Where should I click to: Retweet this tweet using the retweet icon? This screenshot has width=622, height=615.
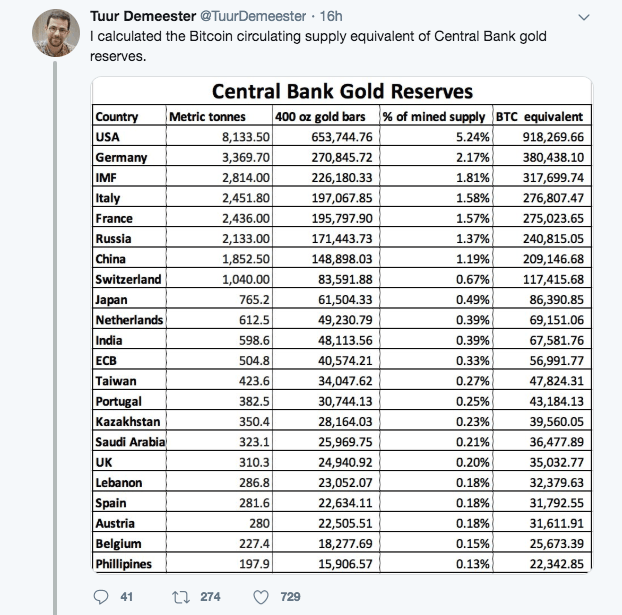[x=180, y=596]
